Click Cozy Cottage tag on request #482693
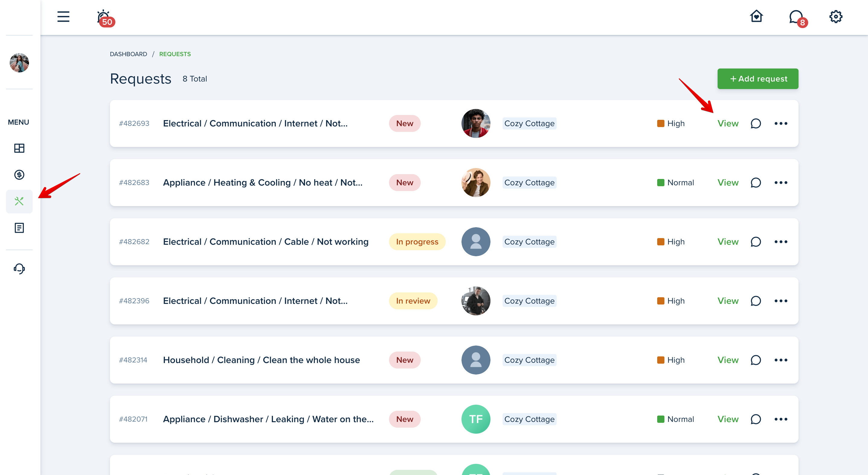The width and height of the screenshot is (868, 475). 529,123
